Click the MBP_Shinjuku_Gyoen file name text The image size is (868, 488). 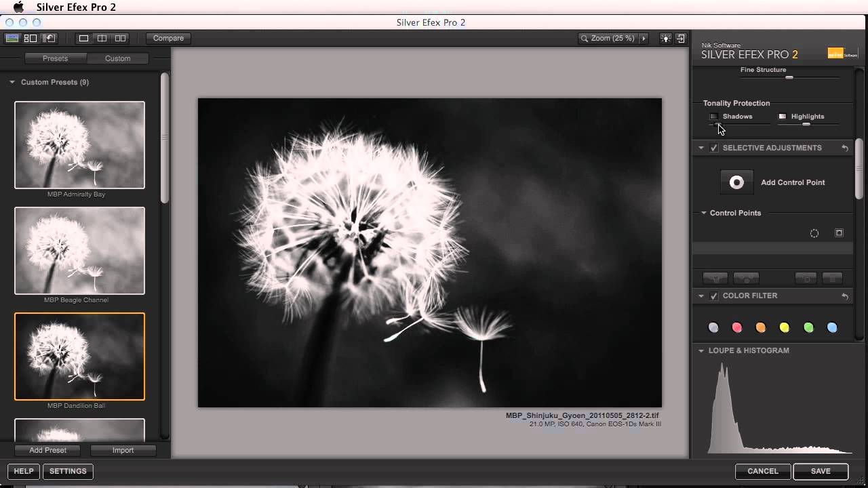[582, 416]
